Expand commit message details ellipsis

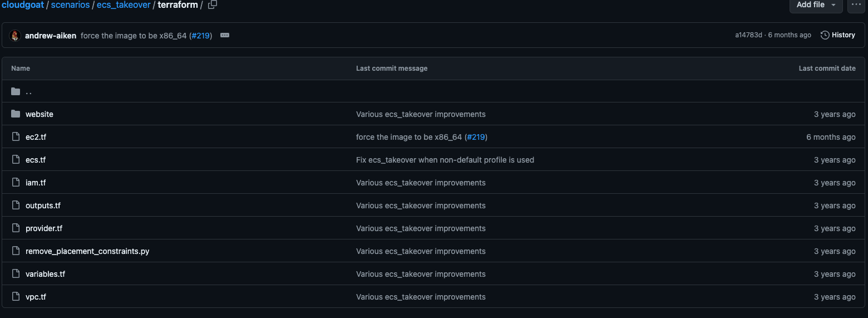(x=225, y=35)
